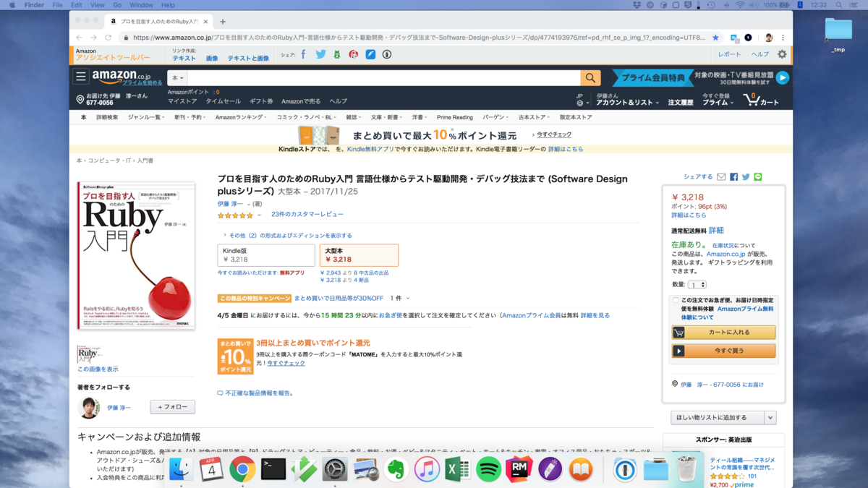868x488 pixels.
Task: Click the Prime Reading nav item
Action: pos(455,117)
